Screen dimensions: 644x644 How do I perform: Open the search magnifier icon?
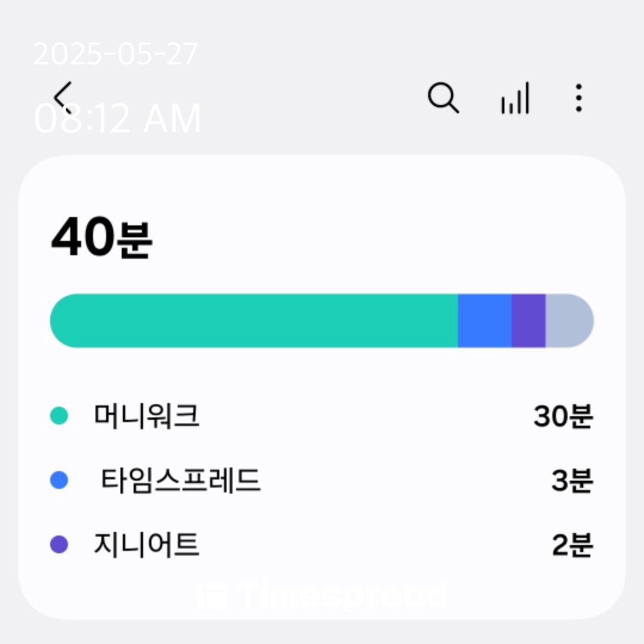[x=443, y=98]
